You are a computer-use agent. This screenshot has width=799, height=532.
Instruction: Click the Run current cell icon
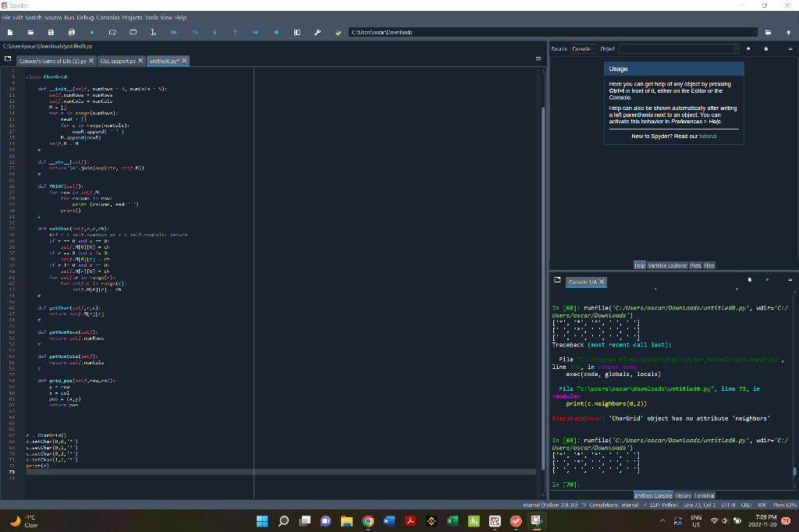coord(112,32)
